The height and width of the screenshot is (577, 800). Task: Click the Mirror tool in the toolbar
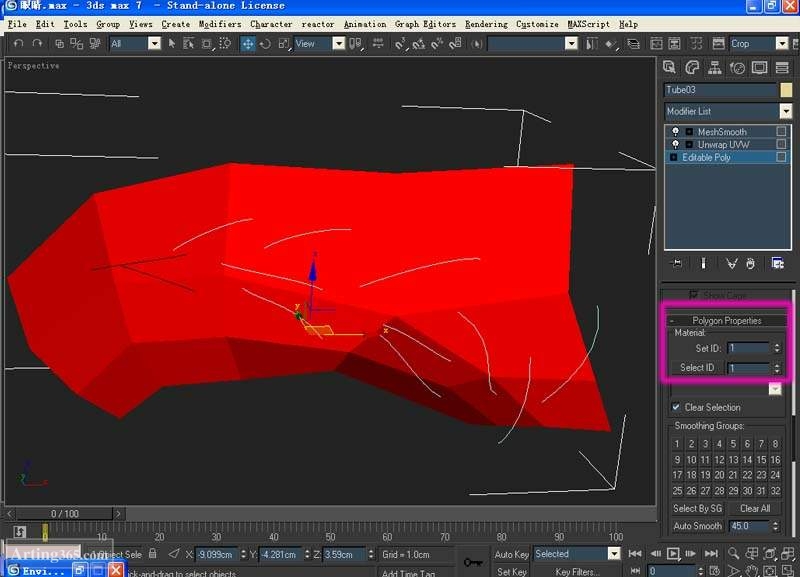(591, 44)
